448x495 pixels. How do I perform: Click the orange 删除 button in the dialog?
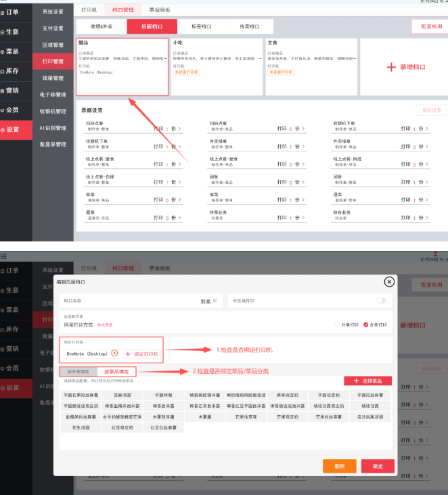(x=340, y=466)
